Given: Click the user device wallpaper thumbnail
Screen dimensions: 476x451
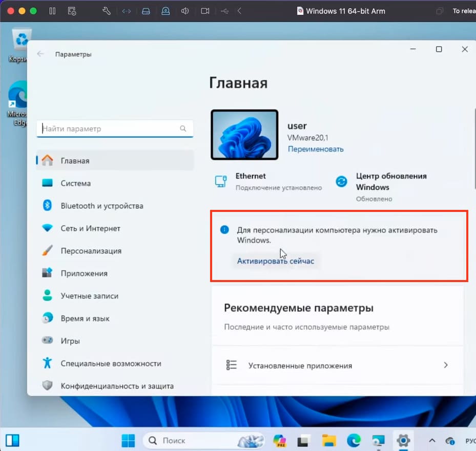Looking at the screenshot, I should point(244,135).
